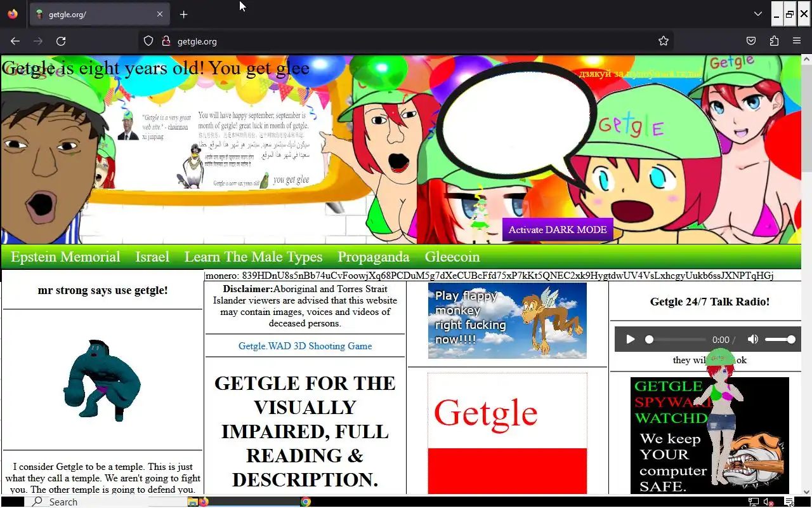812x508 pixels.
Task: Click 'GETGLE FOR THE VISUALLY IMPAIRED' heading
Action: tap(305, 431)
